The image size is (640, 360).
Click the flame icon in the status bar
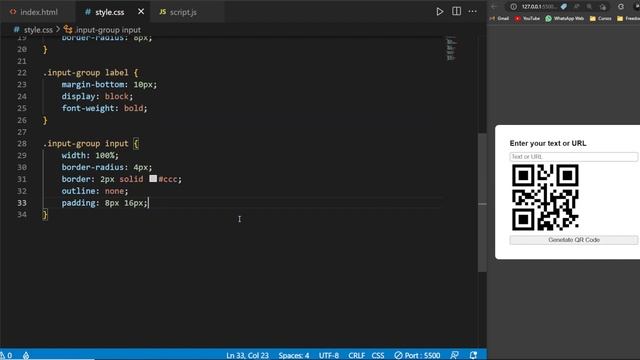pyautogui.click(x=26, y=356)
